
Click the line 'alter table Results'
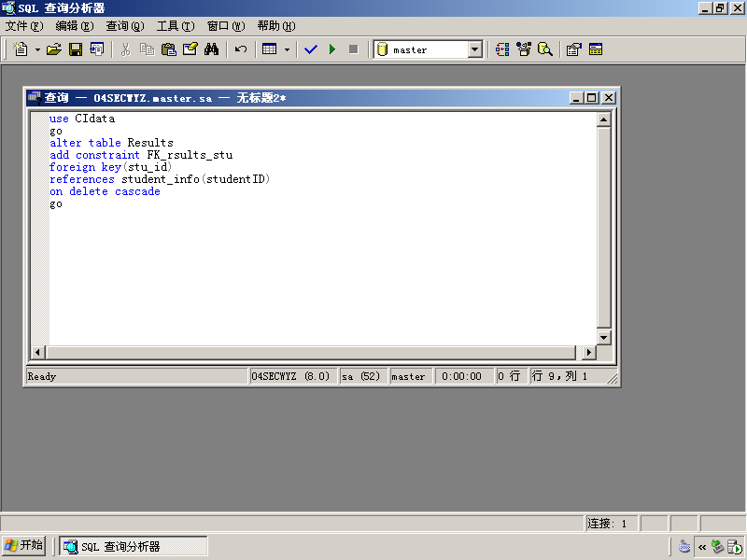111,143
